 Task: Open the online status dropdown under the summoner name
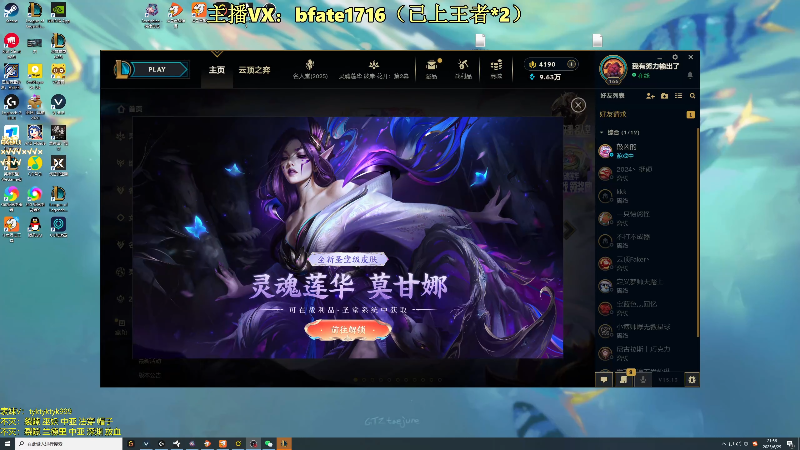click(x=641, y=76)
